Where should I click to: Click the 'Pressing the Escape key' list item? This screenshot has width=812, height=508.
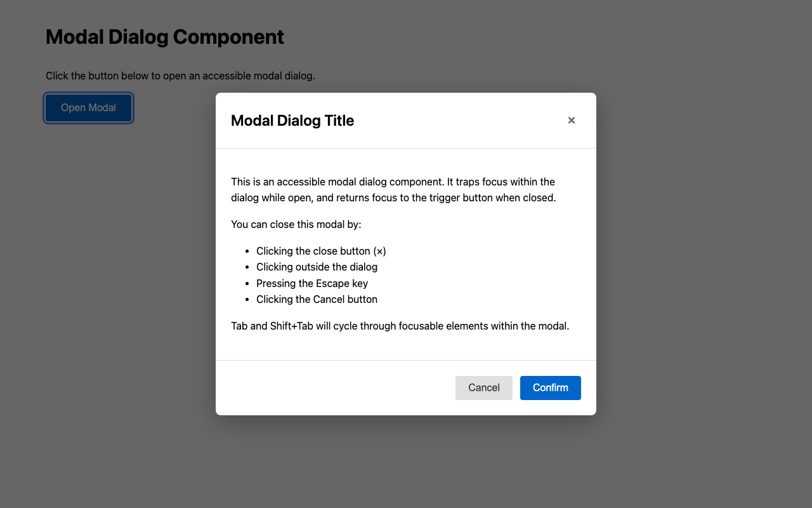coord(312,283)
